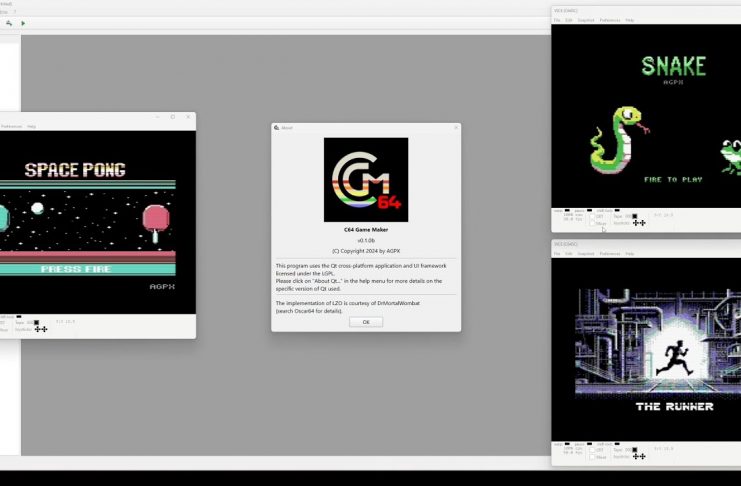The image size is (741, 486).
Task: Click "FIRE TO PLAY" text in Snake
Action: point(673,180)
